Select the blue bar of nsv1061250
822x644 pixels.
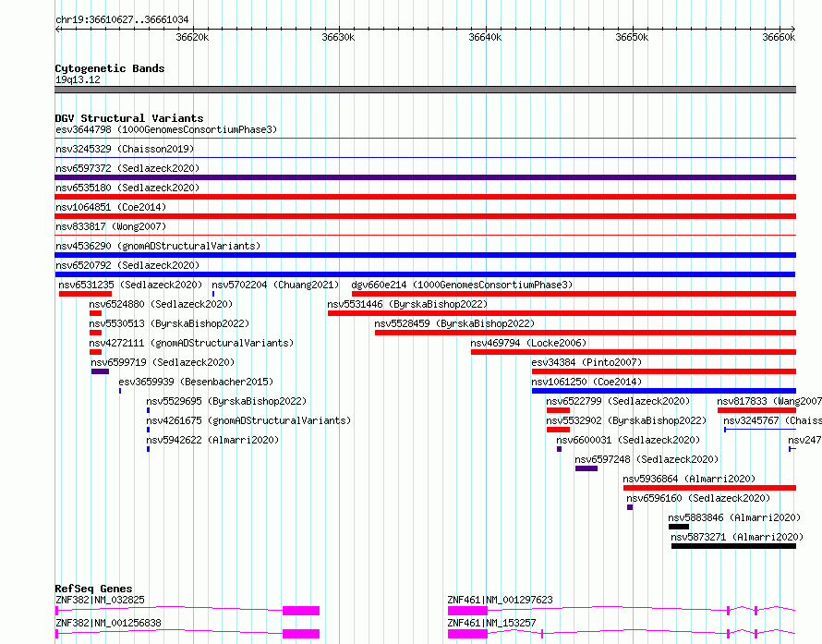[664, 391]
